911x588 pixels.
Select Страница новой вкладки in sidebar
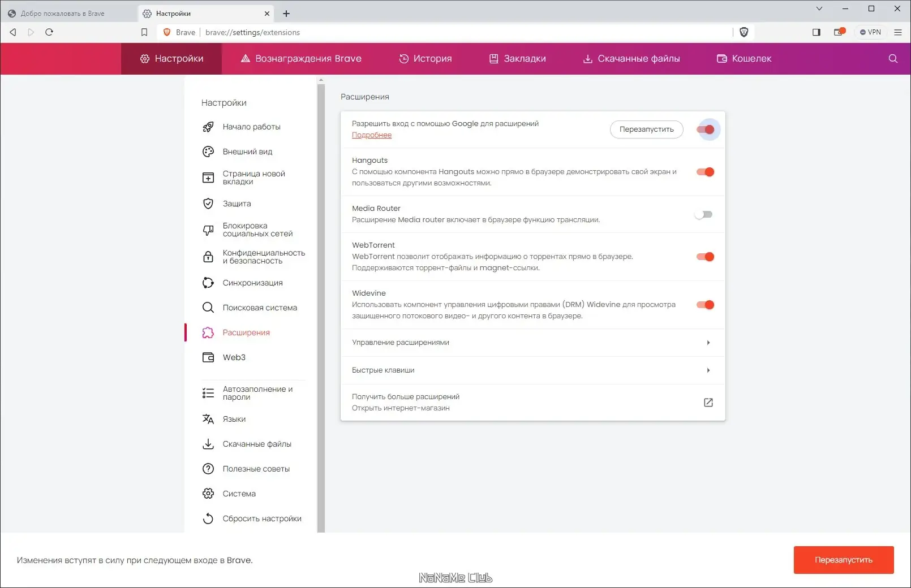(254, 178)
